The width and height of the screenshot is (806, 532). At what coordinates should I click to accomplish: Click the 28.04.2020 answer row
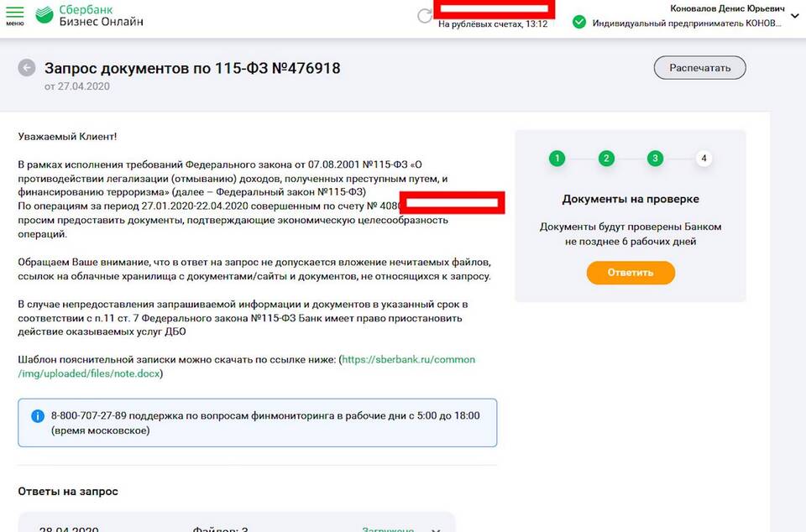pos(237,523)
